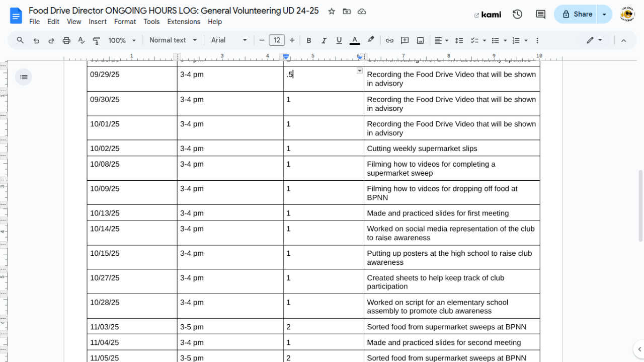Image resolution: width=644 pixels, height=362 pixels.
Task: Check cloud save status icon
Action: coord(362,12)
